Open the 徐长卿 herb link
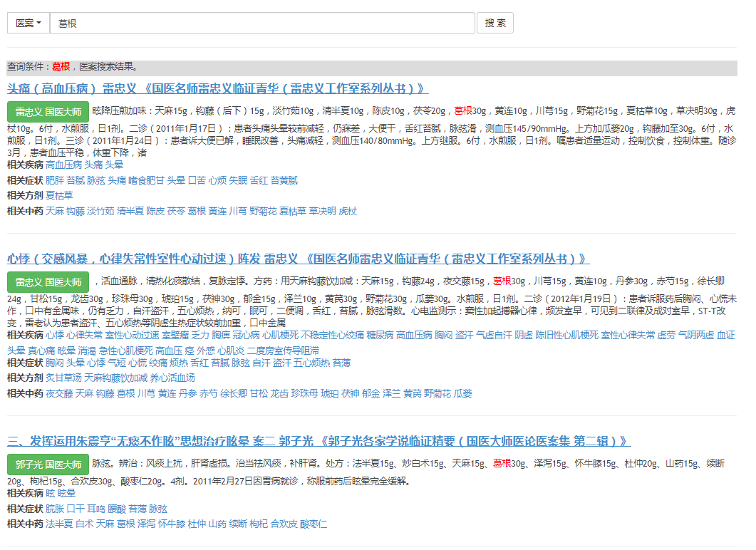 pyautogui.click(x=234, y=394)
